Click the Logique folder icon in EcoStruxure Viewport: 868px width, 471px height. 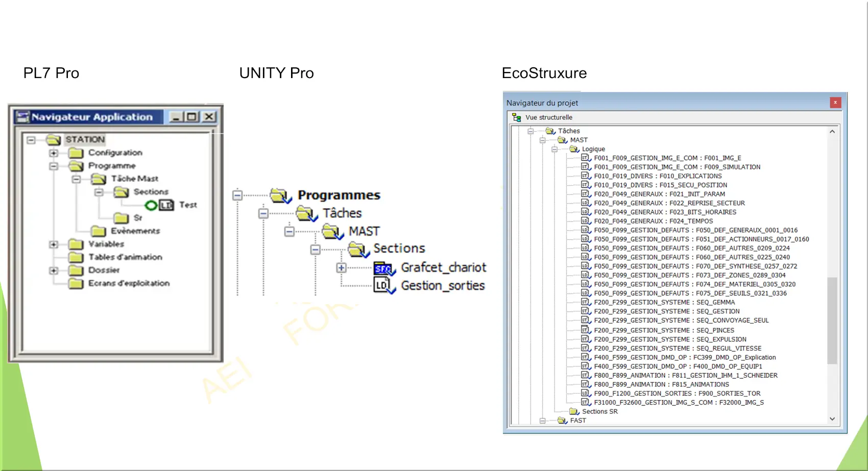pyautogui.click(x=574, y=149)
